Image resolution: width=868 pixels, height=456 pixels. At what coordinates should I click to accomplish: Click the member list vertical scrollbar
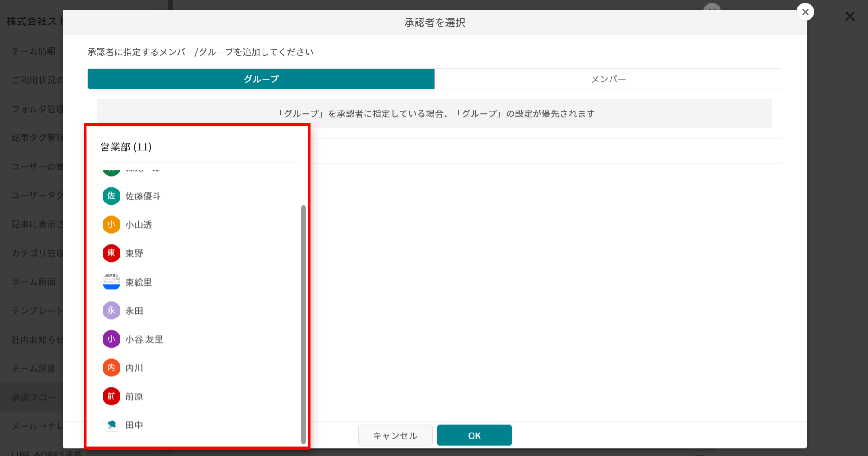pos(303,322)
